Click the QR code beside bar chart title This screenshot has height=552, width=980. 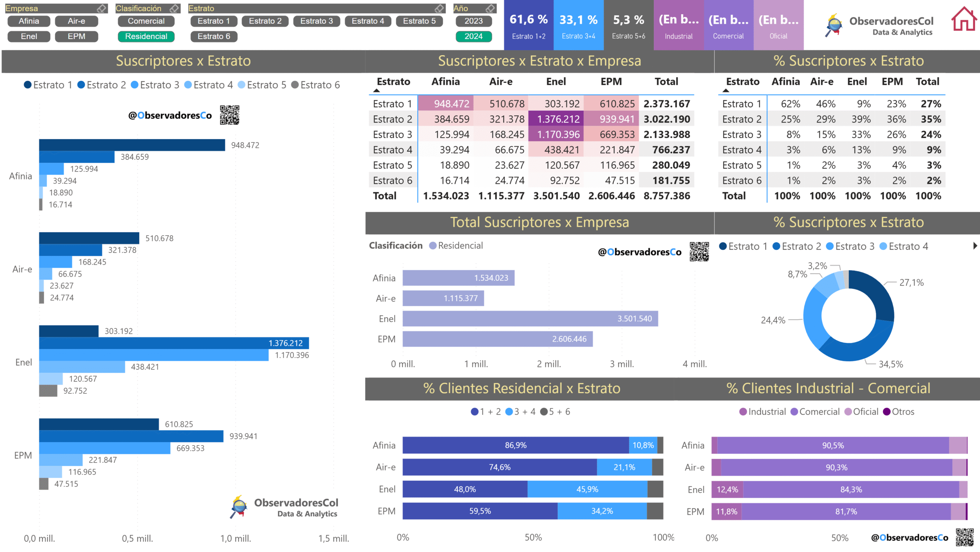coord(230,115)
